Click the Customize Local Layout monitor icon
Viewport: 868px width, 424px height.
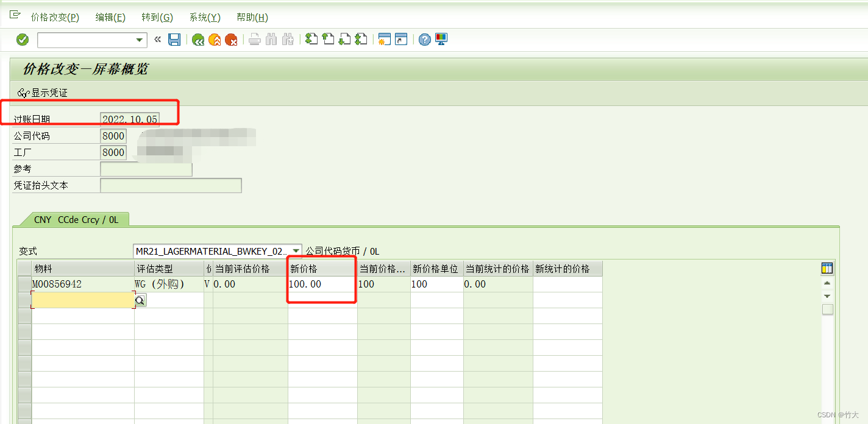coord(440,39)
